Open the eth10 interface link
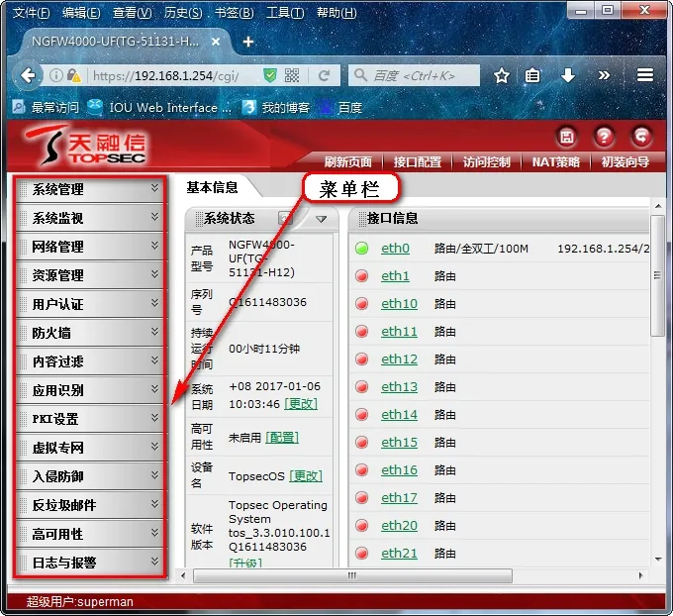 click(399, 304)
